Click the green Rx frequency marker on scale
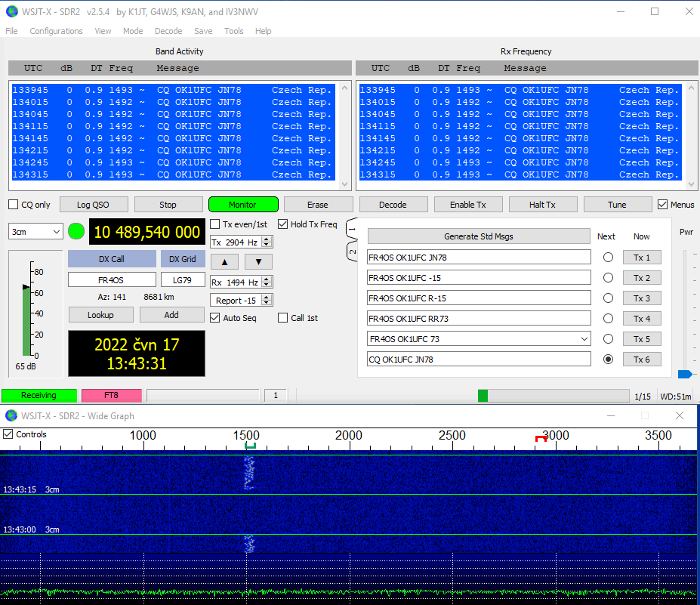Image resolution: width=700 pixels, height=605 pixels. pyautogui.click(x=250, y=446)
